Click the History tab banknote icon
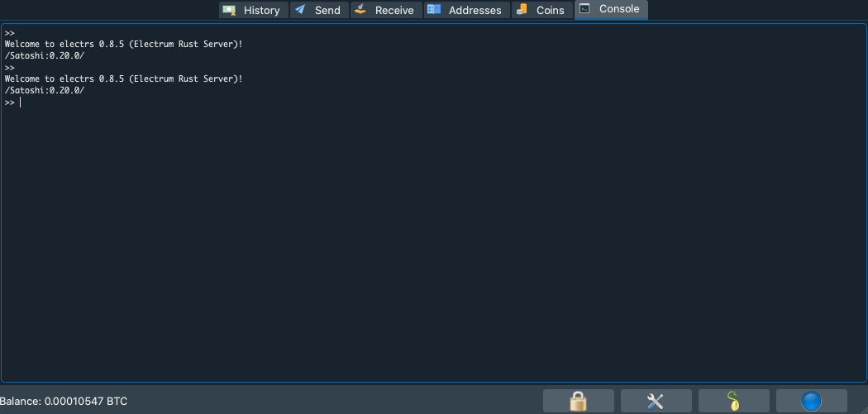 pos(229,10)
